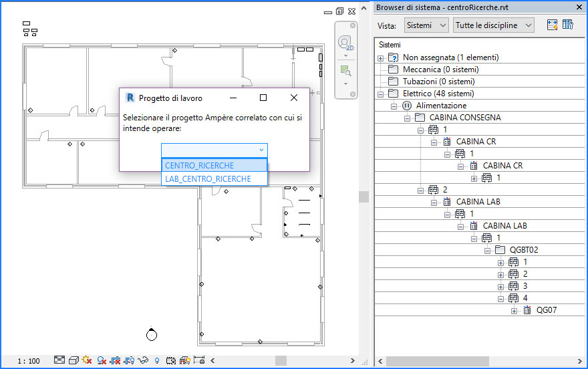The width and height of the screenshot is (588, 369).
Task: Click right arrow of view's horizontal scrollbar
Action: [352, 360]
